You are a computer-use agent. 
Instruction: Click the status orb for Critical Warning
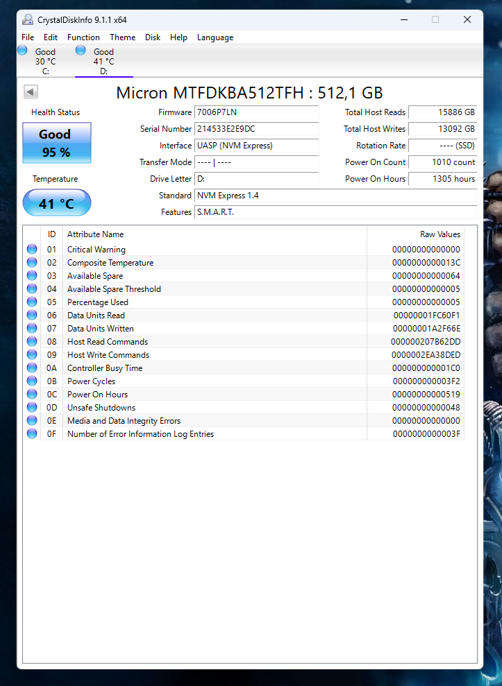(x=32, y=249)
